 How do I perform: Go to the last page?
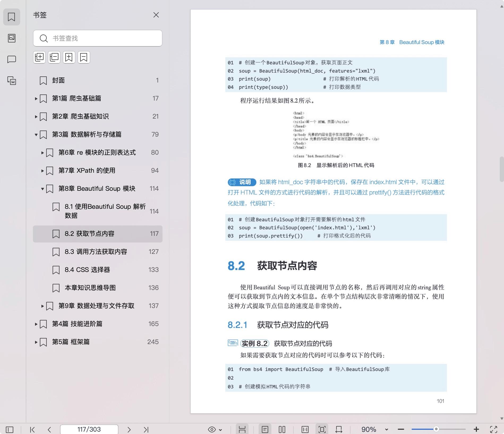(x=146, y=429)
